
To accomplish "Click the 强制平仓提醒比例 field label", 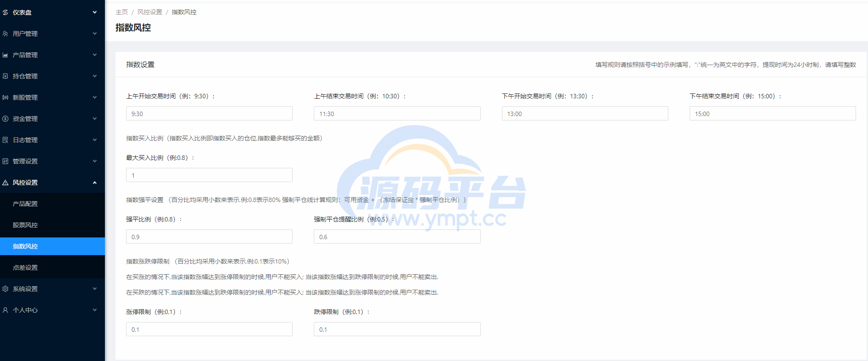I will [354, 219].
